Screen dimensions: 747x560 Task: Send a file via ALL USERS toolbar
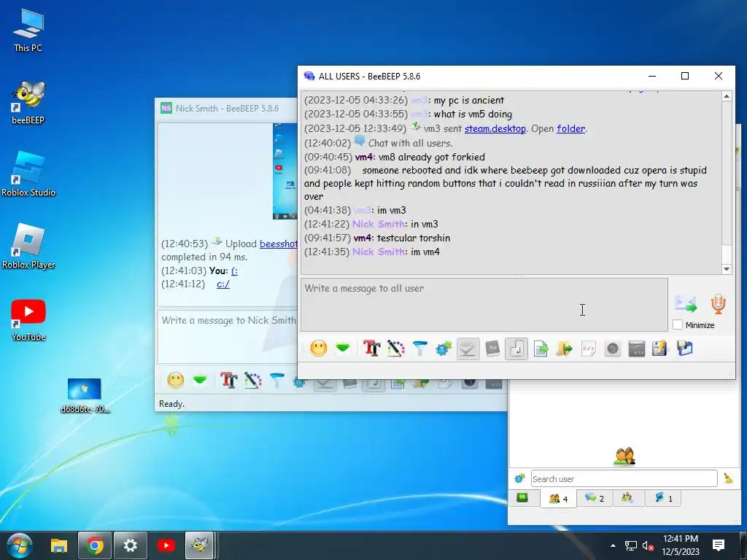[541, 349]
